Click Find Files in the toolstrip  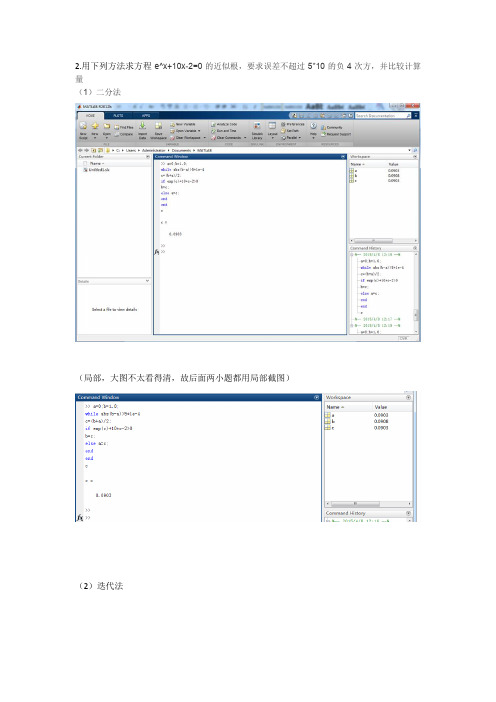(x=124, y=127)
